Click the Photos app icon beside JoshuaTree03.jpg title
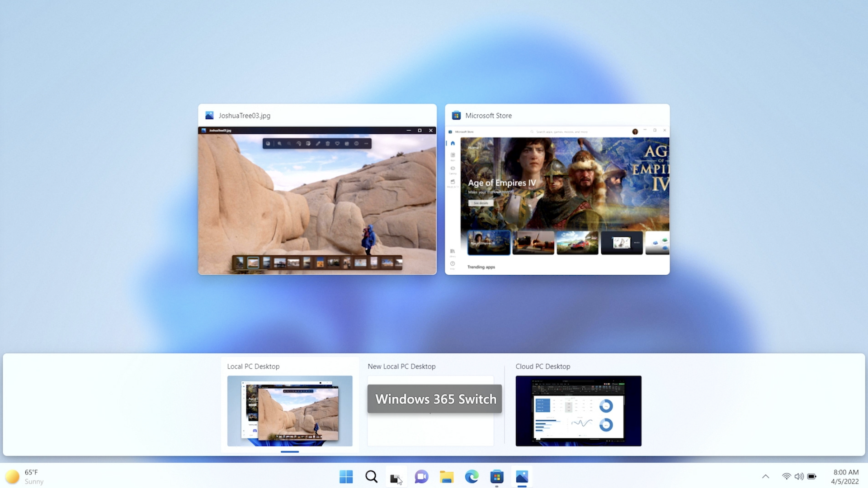 (209, 115)
